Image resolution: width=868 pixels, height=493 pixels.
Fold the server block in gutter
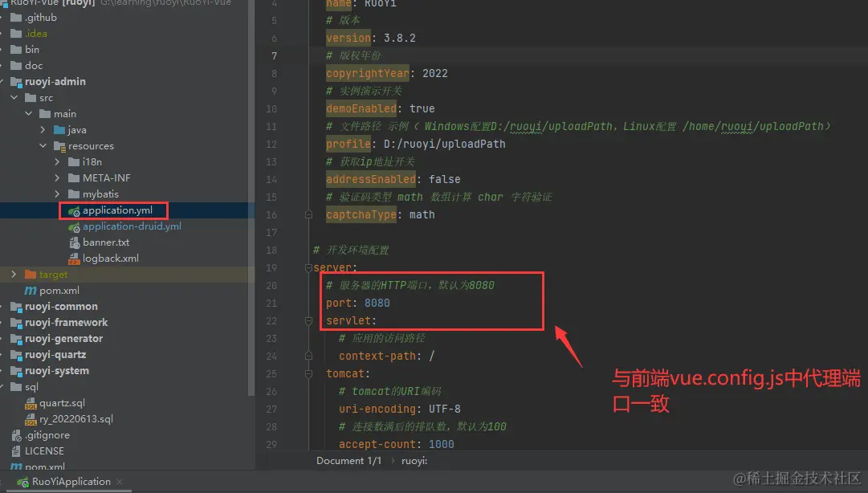308,268
